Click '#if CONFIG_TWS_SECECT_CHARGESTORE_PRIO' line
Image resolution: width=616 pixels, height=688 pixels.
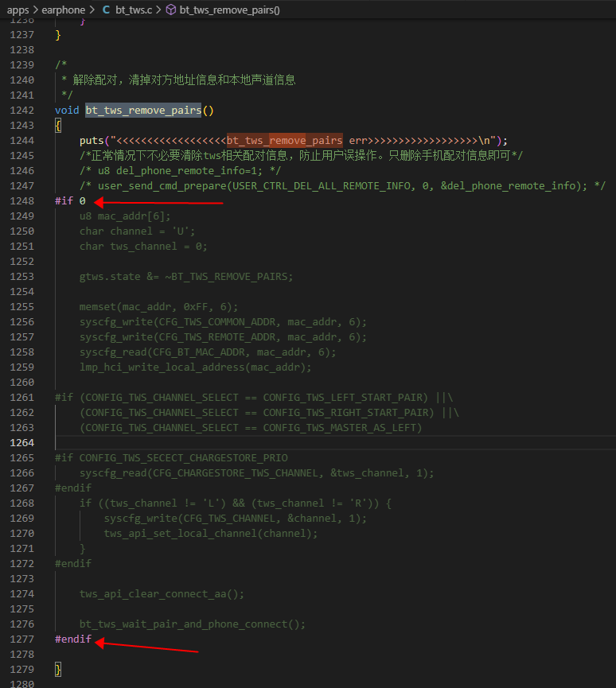click(x=171, y=458)
